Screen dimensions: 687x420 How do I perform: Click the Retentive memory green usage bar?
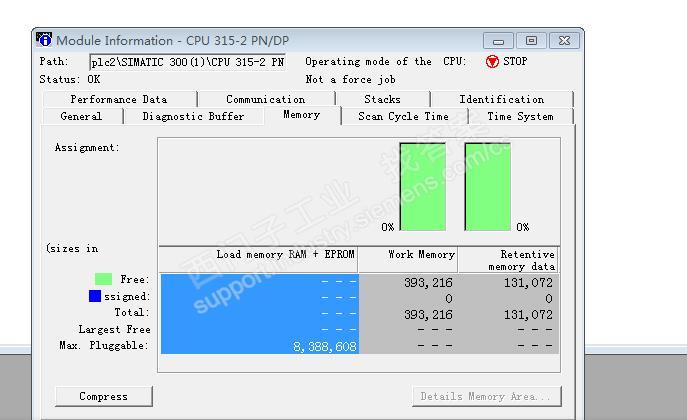click(x=488, y=186)
